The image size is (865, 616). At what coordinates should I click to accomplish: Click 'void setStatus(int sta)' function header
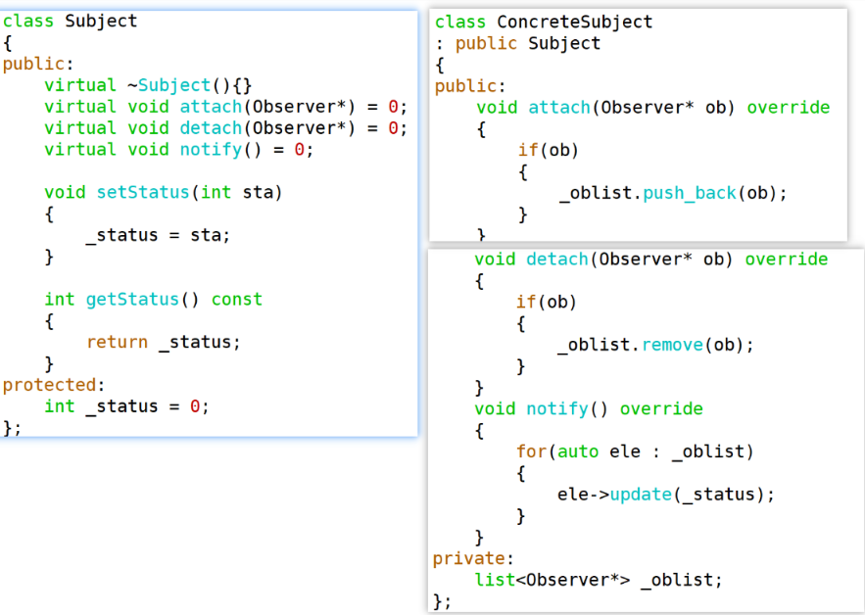[x=164, y=193]
